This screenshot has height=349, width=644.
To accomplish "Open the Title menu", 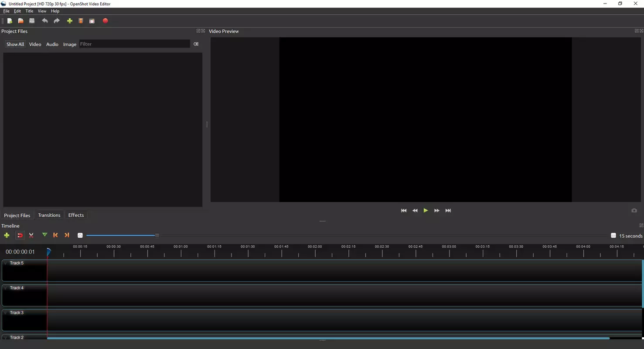I will [x=29, y=11].
